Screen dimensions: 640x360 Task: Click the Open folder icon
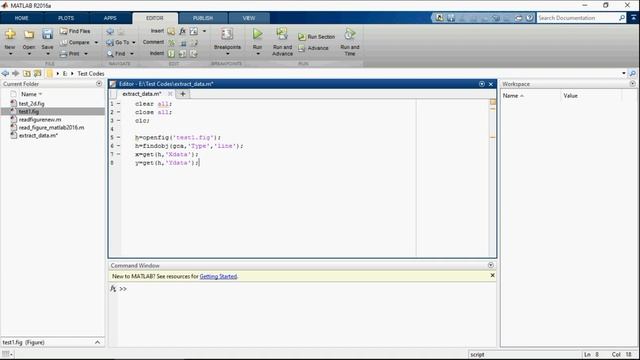(x=29, y=35)
